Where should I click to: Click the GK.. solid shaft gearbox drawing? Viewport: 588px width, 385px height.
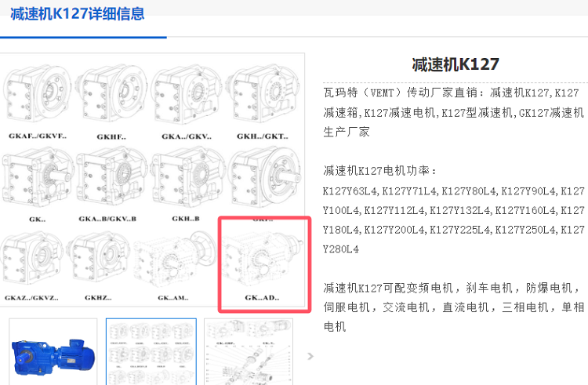[x=37, y=178]
